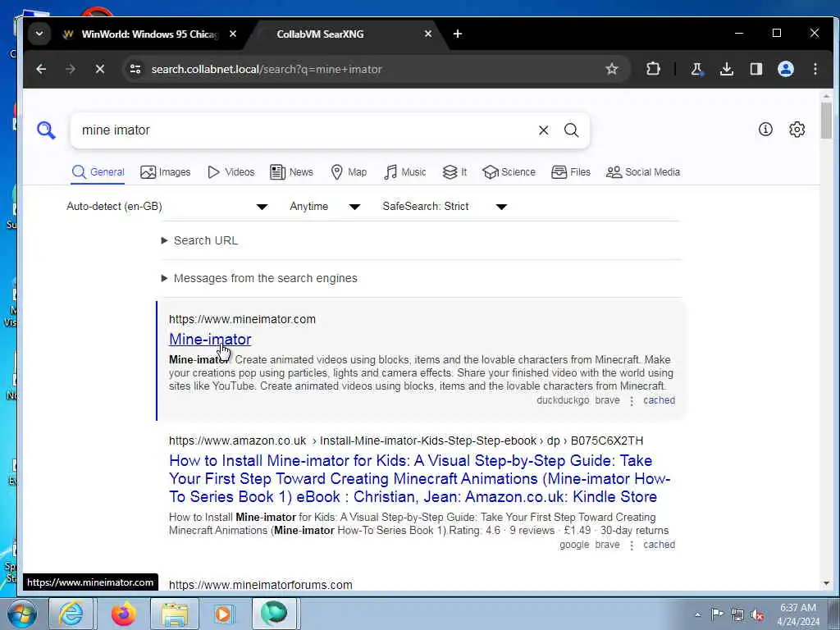Image resolution: width=840 pixels, height=630 pixels.
Task: Stop page loading with the X button
Action: [99, 69]
